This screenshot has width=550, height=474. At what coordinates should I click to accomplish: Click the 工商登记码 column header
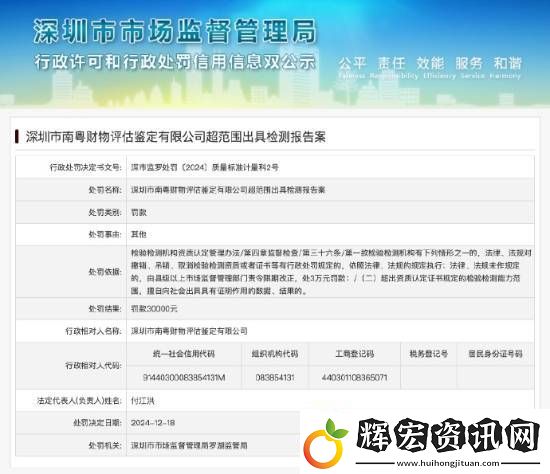355,354
